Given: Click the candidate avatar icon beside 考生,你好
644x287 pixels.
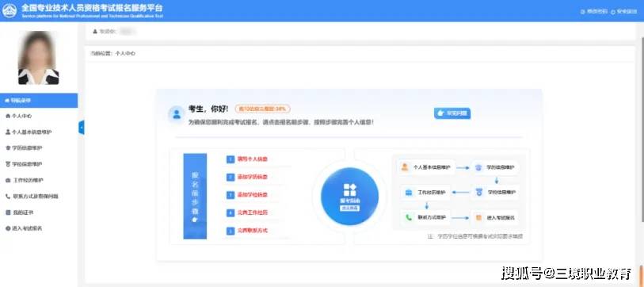Looking at the screenshot, I should pos(177,114).
